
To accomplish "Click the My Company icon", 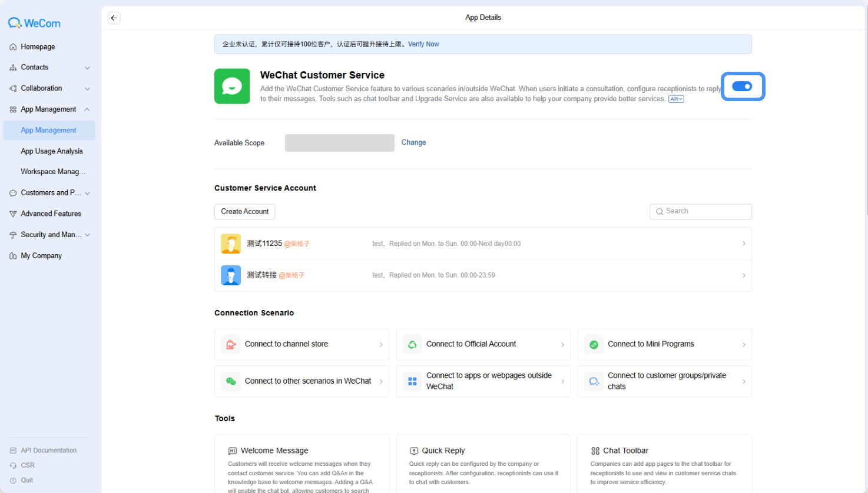I will [x=13, y=256].
